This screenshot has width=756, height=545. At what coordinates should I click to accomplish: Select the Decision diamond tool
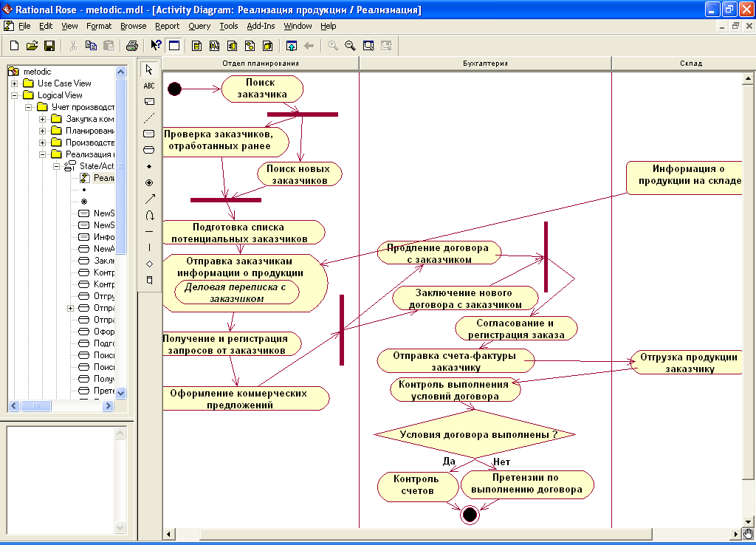(149, 264)
